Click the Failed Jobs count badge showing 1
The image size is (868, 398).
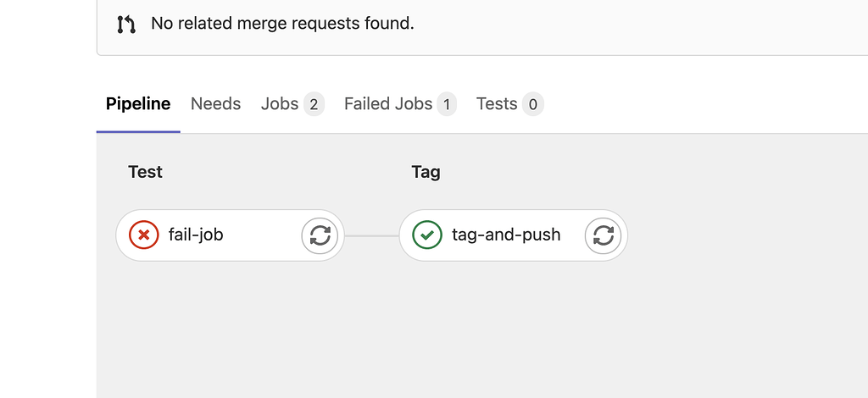pyautogui.click(x=447, y=104)
